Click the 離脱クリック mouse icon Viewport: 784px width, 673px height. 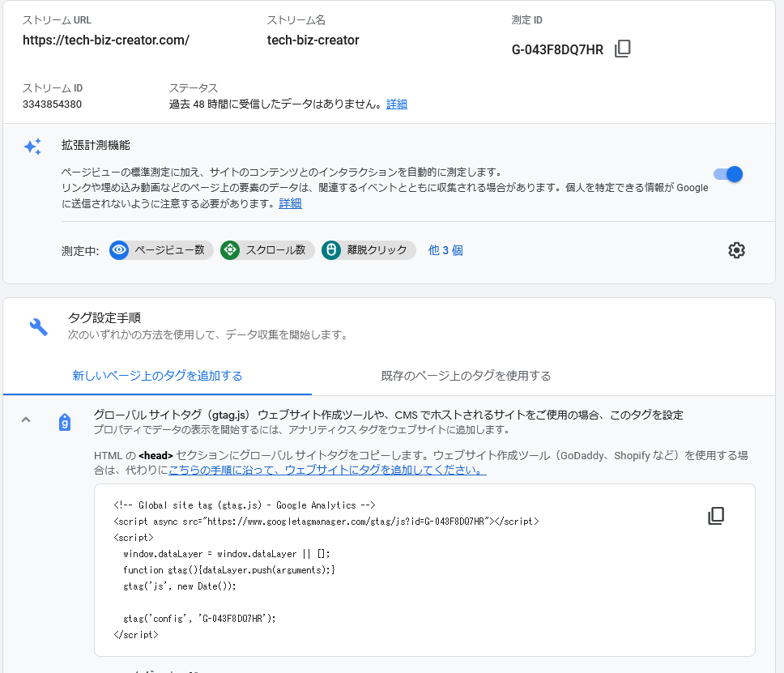click(x=331, y=250)
